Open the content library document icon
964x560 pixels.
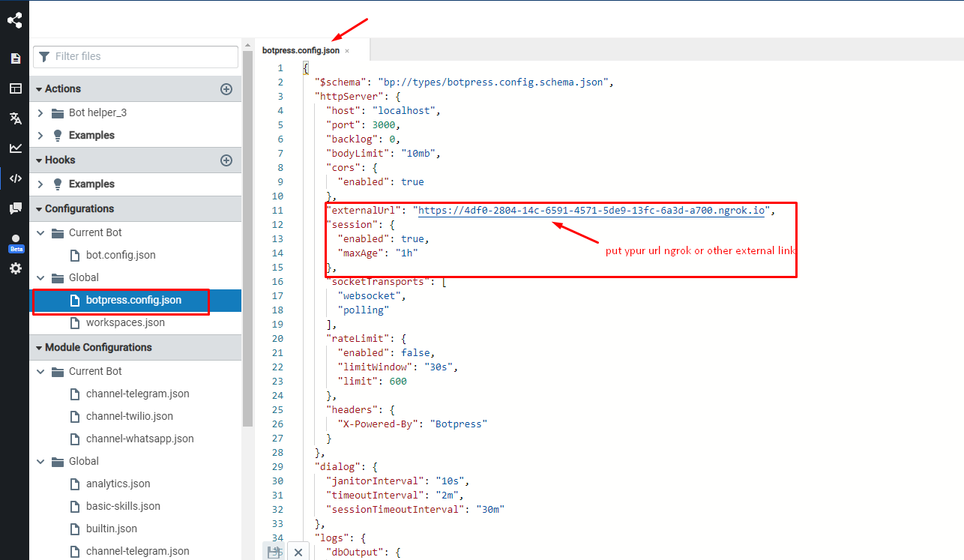click(15, 58)
